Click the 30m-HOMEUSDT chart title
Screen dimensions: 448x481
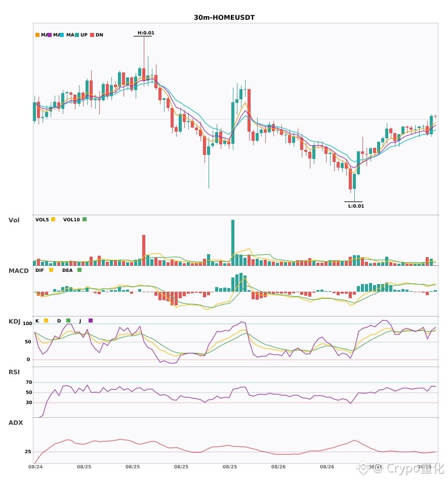pos(224,18)
